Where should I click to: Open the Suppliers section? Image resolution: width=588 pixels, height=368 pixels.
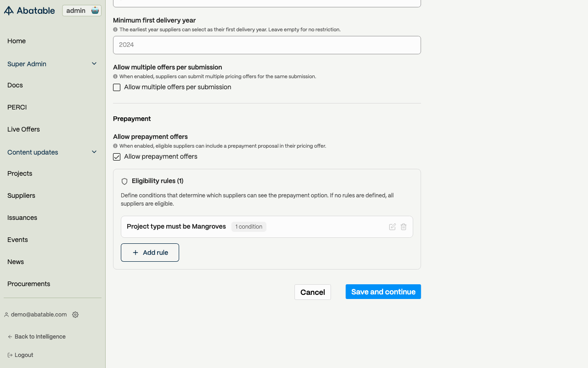click(21, 195)
